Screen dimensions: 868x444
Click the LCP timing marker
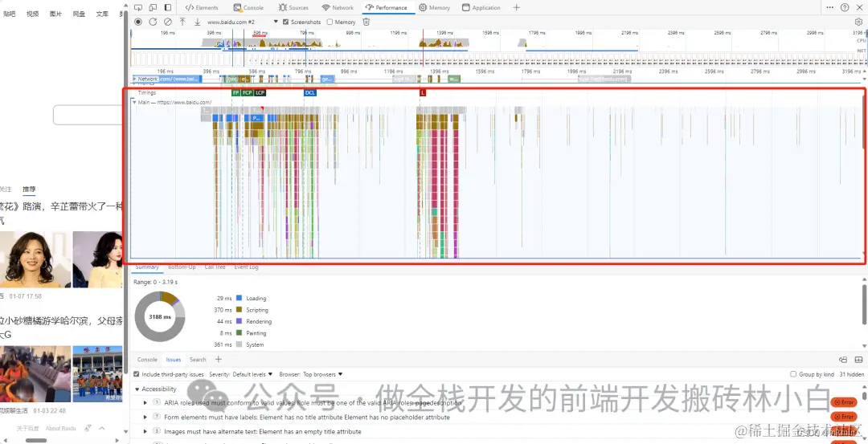coord(260,93)
